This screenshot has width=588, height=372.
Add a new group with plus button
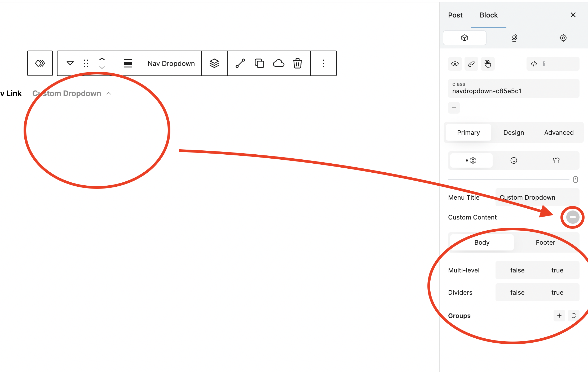click(559, 316)
